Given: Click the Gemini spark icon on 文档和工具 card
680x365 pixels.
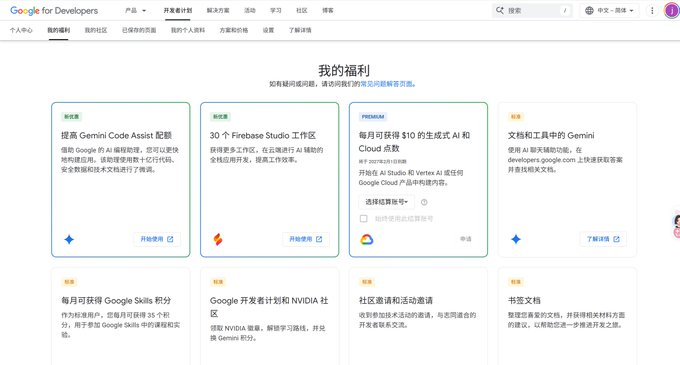Looking at the screenshot, I should (x=516, y=239).
